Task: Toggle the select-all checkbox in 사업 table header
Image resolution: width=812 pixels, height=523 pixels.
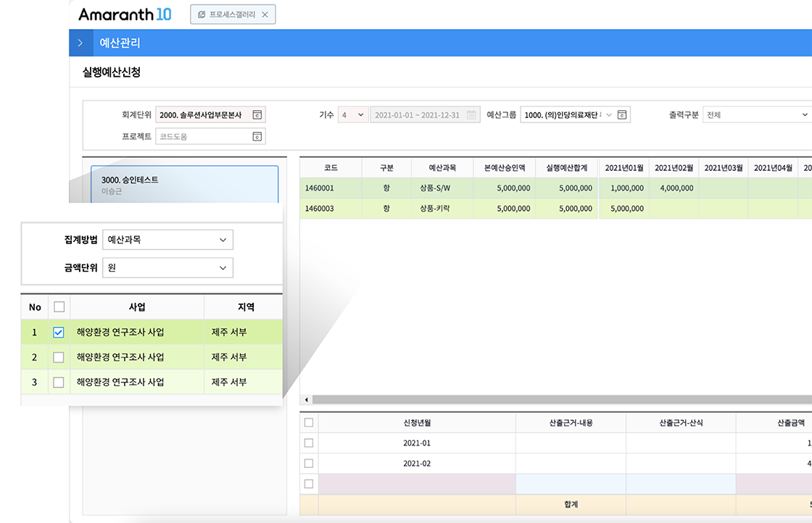Action: click(x=59, y=306)
